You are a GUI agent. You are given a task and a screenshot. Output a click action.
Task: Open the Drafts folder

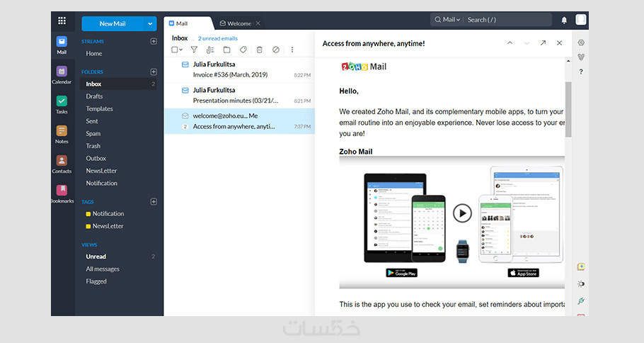pos(94,96)
